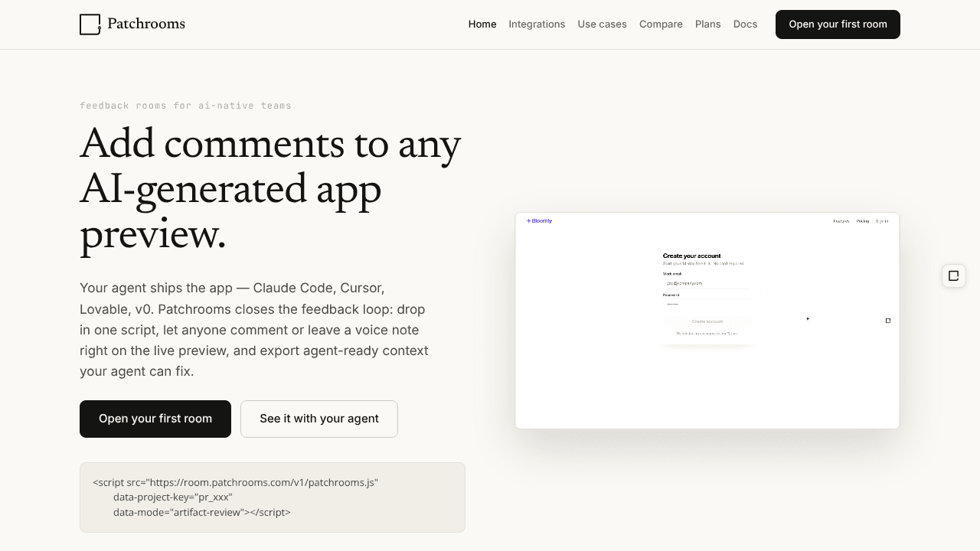
Task: Click the Bloomly logo in the preview
Action: (x=539, y=220)
